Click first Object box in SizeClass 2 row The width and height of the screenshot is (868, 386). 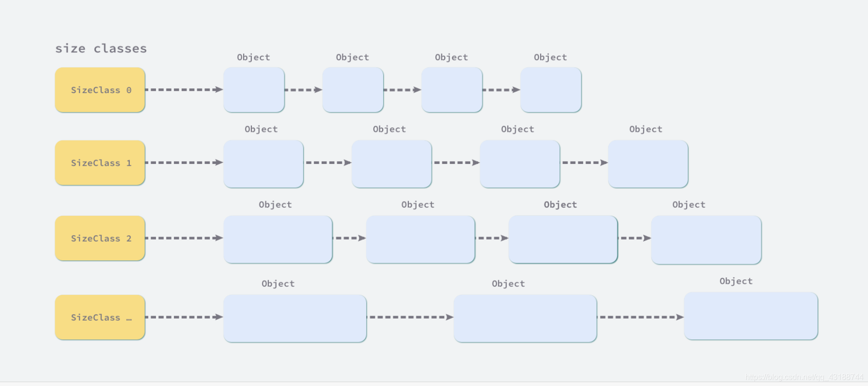coord(278,240)
